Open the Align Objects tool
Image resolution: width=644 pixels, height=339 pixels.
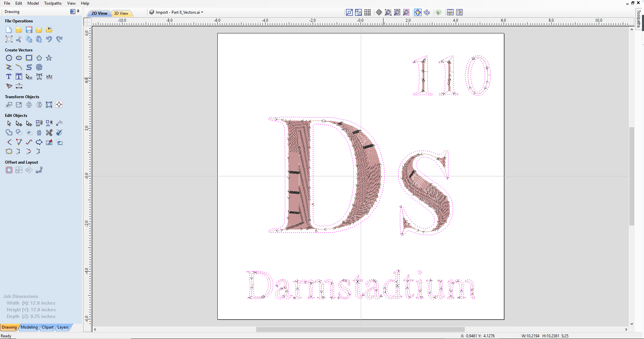[x=59, y=105]
